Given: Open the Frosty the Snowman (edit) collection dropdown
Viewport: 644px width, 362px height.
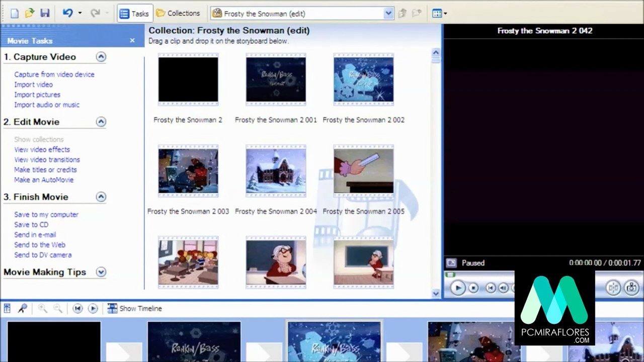Looking at the screenshot, I should click(388, 14).
